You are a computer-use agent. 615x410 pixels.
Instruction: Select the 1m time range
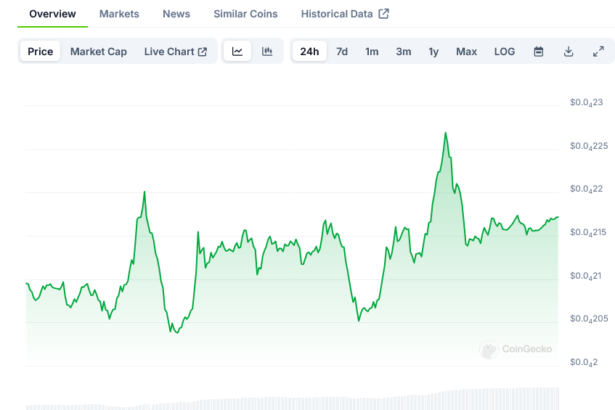(x=372, y=51)
